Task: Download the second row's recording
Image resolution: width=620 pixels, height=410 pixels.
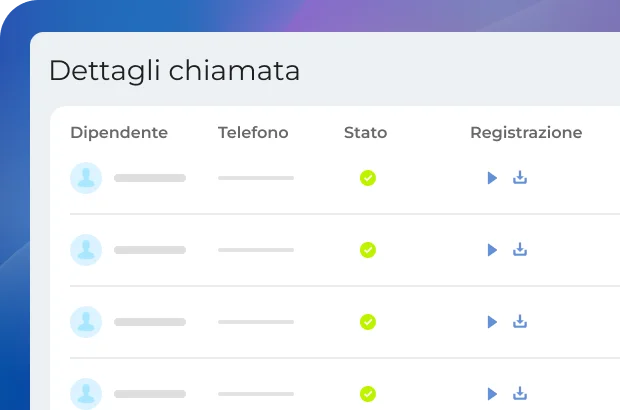Action: [520, 250]
